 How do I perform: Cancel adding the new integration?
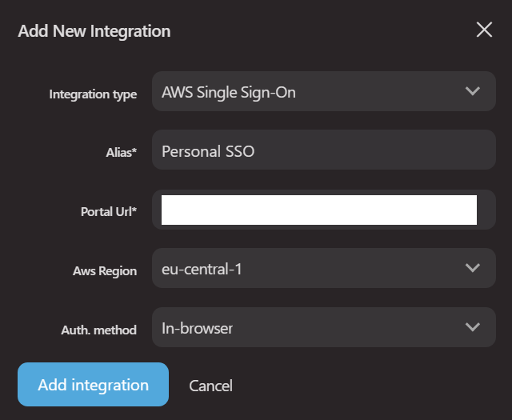click(x=210, y=386)
